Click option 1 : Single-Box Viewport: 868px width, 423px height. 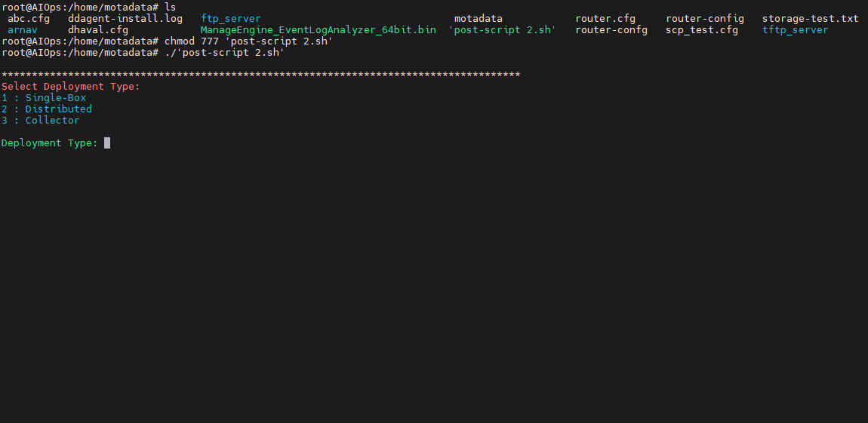44,98
